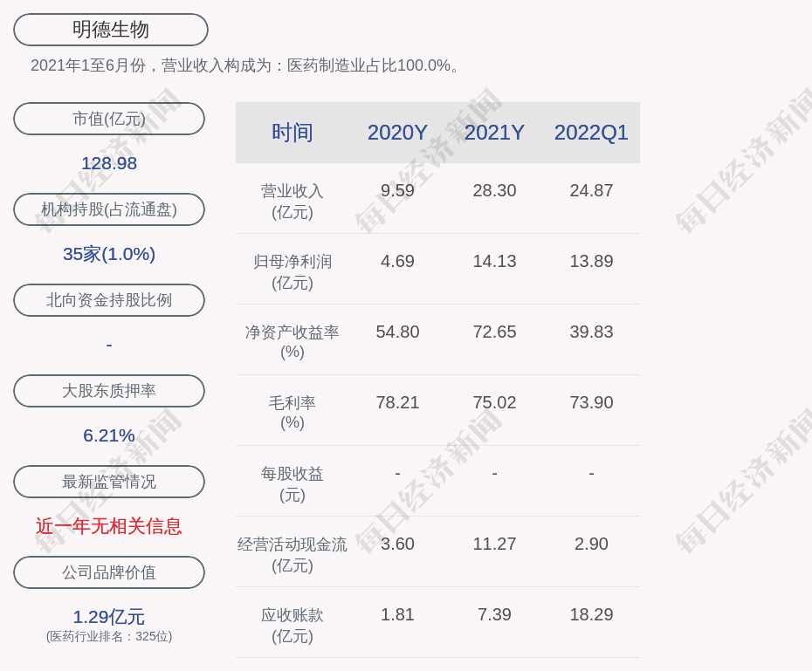This screenshot has height=671, width=812.
Task: Select the revenue composition sentence for 2021年1至6月份
Action: coord(244,65)
